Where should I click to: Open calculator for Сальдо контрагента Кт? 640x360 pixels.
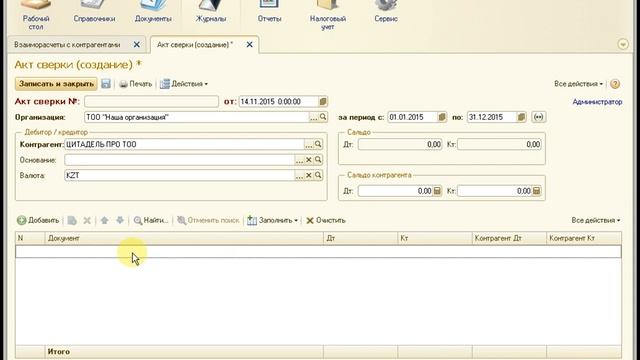coord(537,191)
